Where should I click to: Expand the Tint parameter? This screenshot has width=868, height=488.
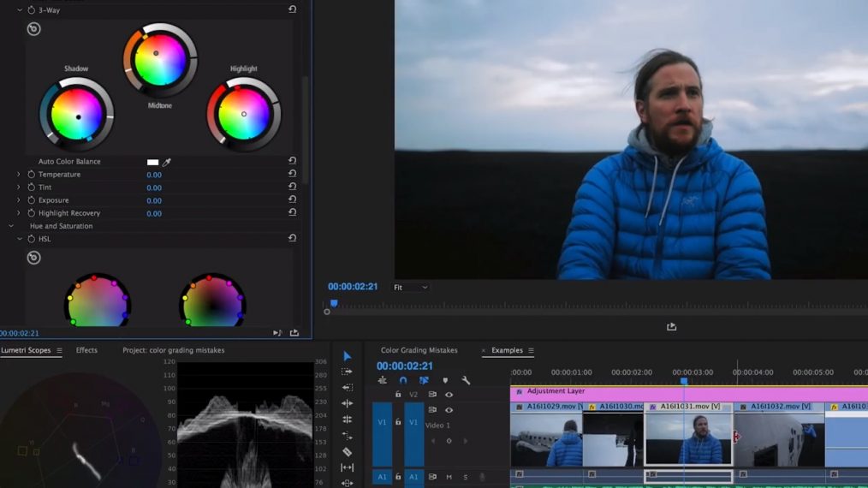[18, 187]
